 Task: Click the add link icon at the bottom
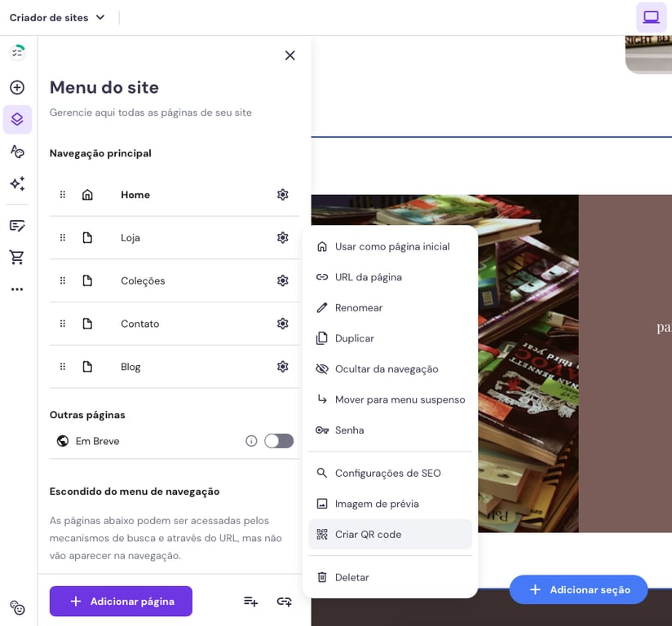[284, 601]
